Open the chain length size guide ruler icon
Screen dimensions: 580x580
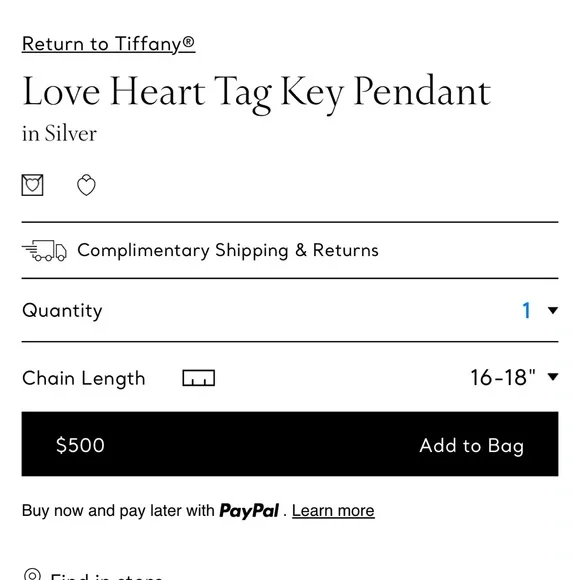(x=199, y=378)
